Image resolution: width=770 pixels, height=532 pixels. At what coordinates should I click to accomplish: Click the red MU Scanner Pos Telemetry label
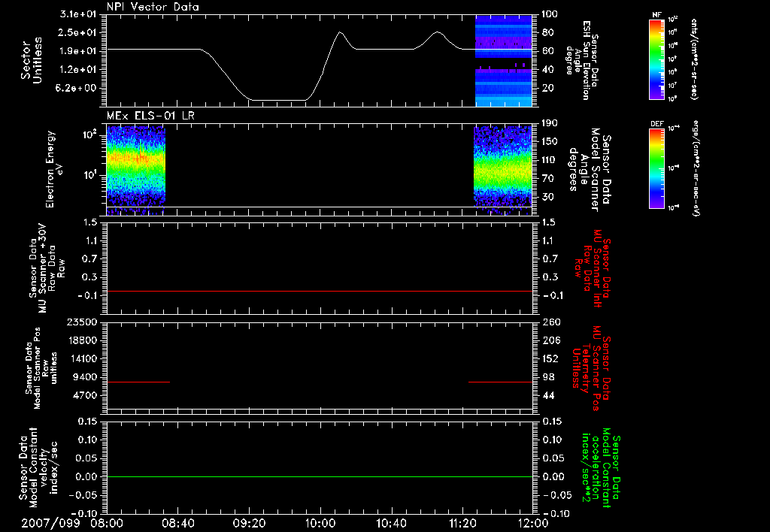click(x=591, y=368)
